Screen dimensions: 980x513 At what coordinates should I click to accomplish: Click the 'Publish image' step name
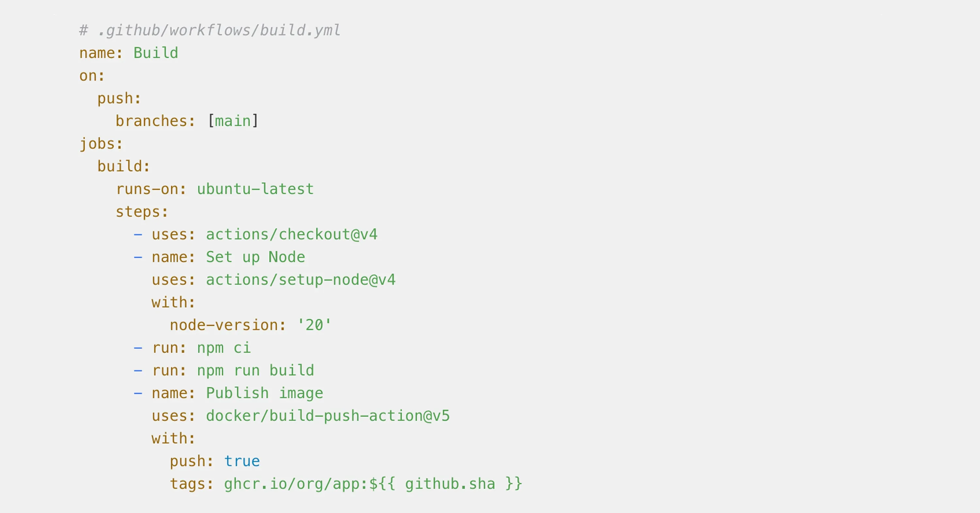tap(264, 393)
